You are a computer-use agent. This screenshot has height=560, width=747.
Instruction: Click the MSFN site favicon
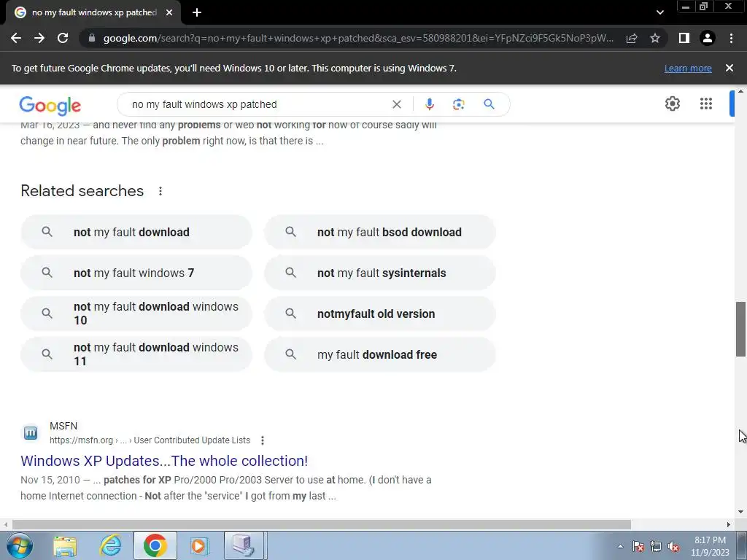click(31, 433)
